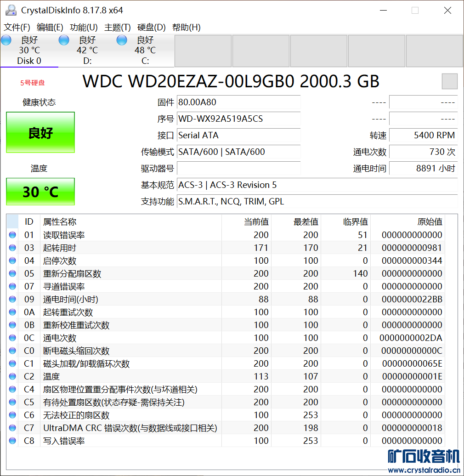The height and width of the screenshot is (476, 464).
Task: Click the 当前值 column header
Action: coord(246,221)
